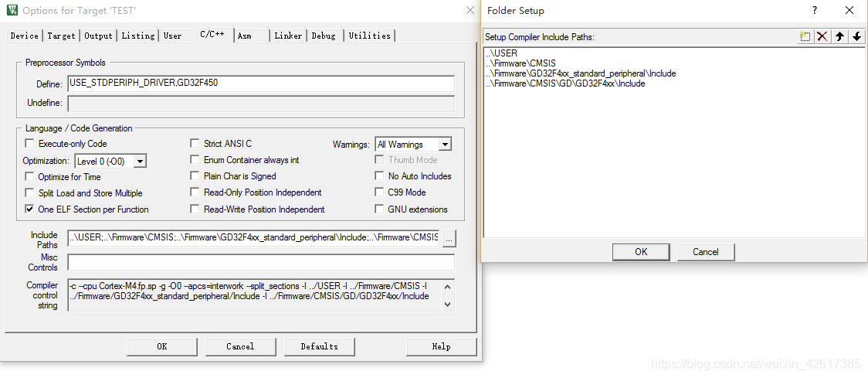Toggle Read-Only Position Independent checkbox
The width and height of the screenshot is (868, 378).
[x=195, y=192]
